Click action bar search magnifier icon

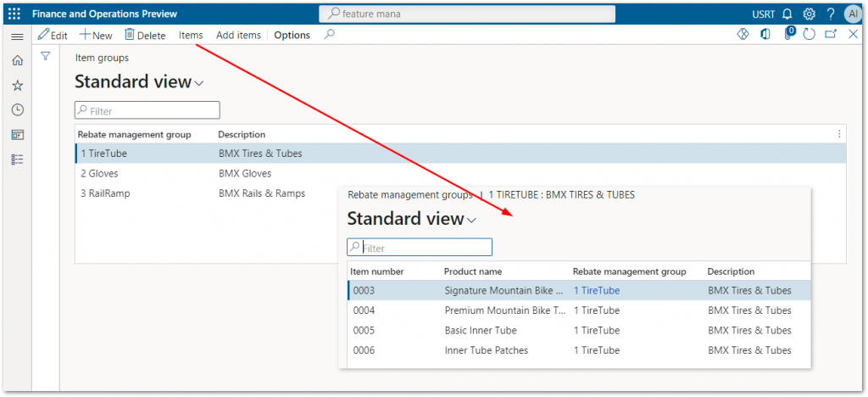tap(330, 34)
